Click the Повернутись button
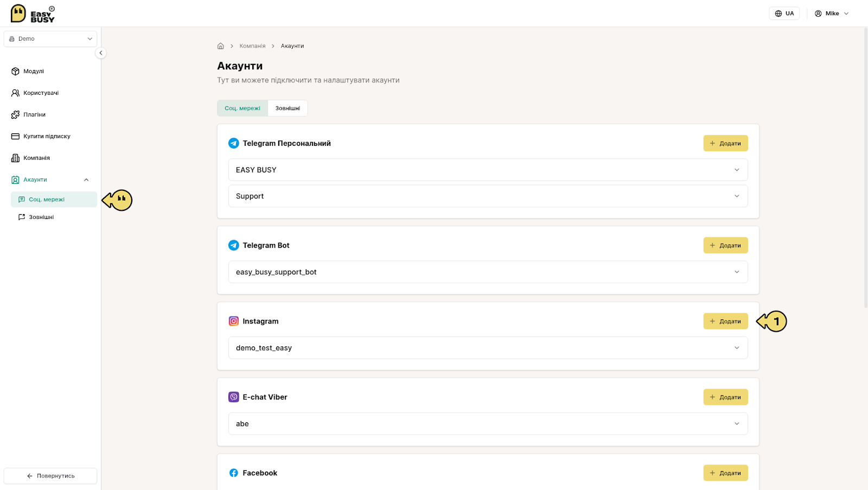Image resolution: width=868 pixels, height=490 pixels. 50,476
